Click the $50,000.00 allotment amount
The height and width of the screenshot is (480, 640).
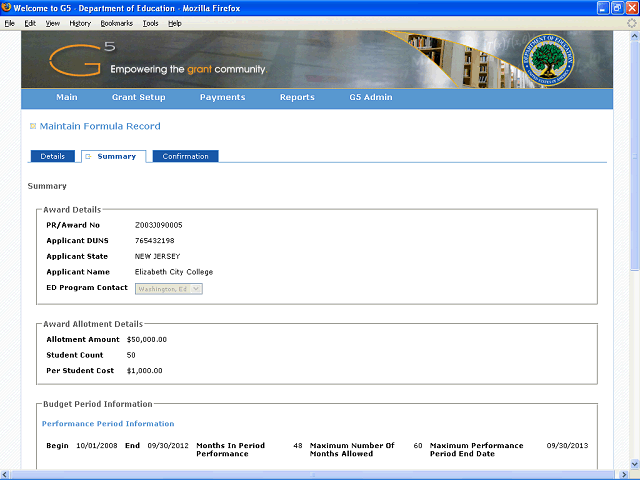[147, 340]
